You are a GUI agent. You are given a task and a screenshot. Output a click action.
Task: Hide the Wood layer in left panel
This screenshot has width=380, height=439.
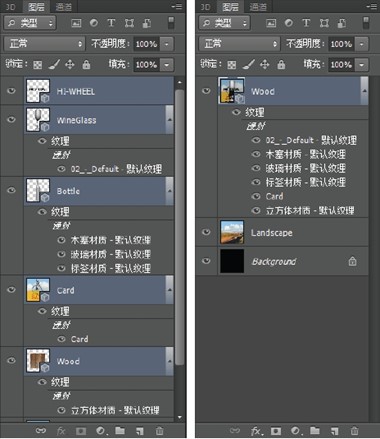coord(11,360)
